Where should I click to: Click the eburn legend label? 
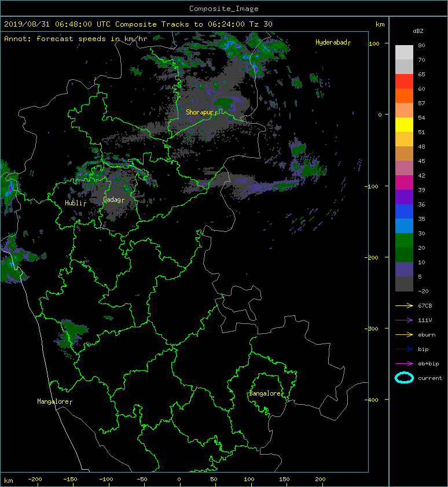click(427, 334)
